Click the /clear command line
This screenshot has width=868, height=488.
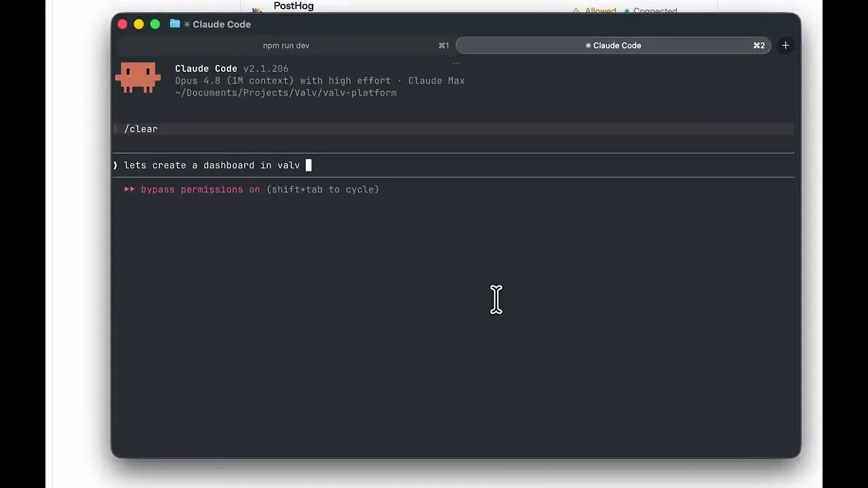tap(453, 129)
